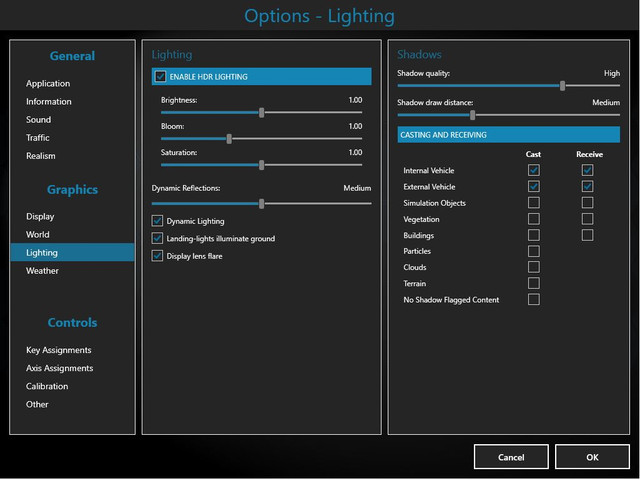
Task: Open the Application settings page
Action: pos(48,83)
